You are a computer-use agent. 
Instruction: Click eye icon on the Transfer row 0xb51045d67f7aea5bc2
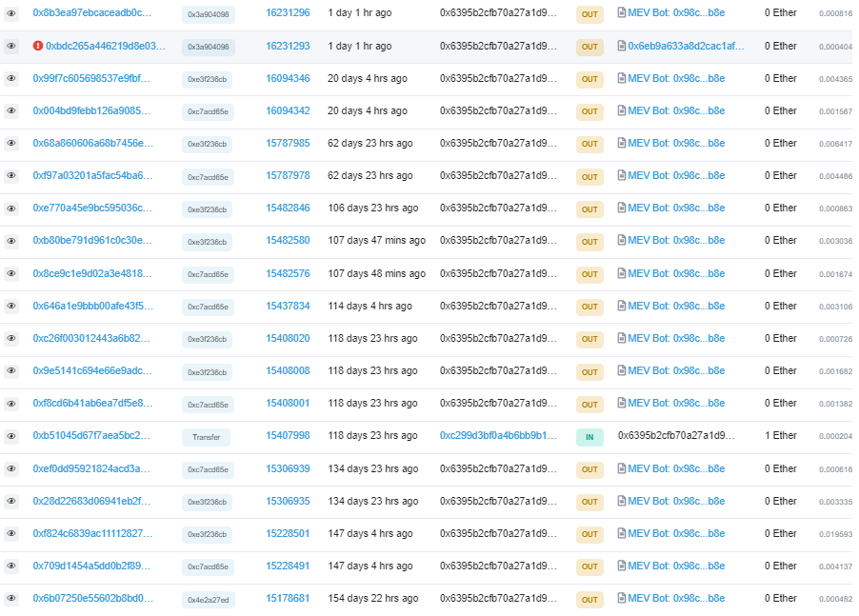click(11, 436)
